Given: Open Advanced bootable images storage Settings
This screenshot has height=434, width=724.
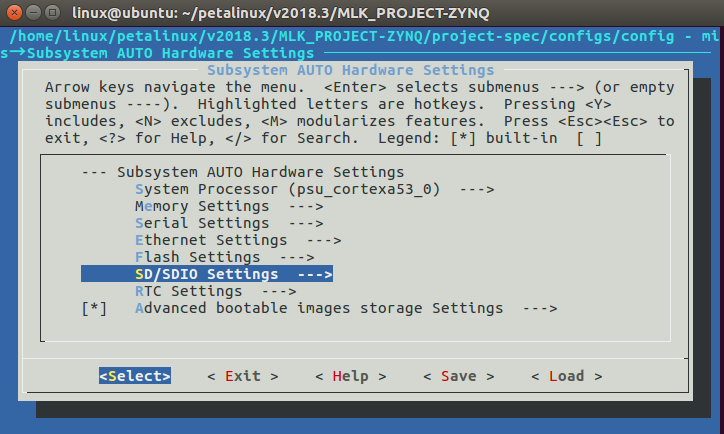Looking at the screenshot, I should [346, 308].
